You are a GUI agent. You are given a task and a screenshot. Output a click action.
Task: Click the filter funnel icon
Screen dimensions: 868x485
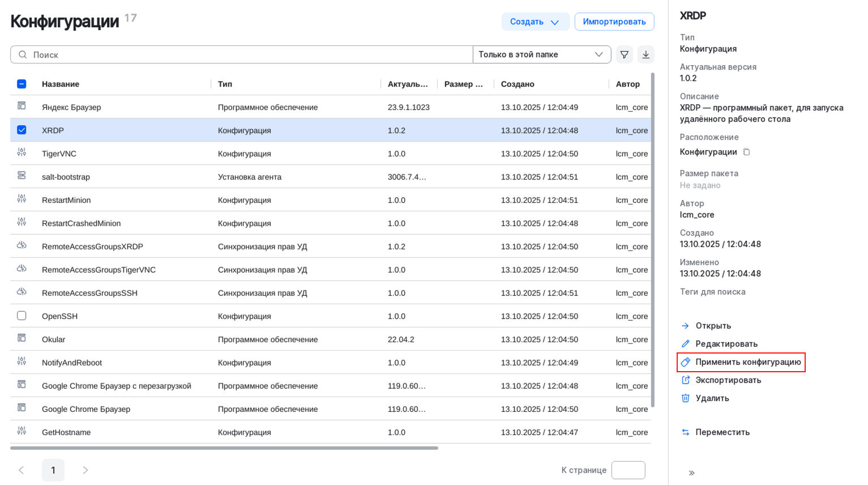tap(624, 54)
